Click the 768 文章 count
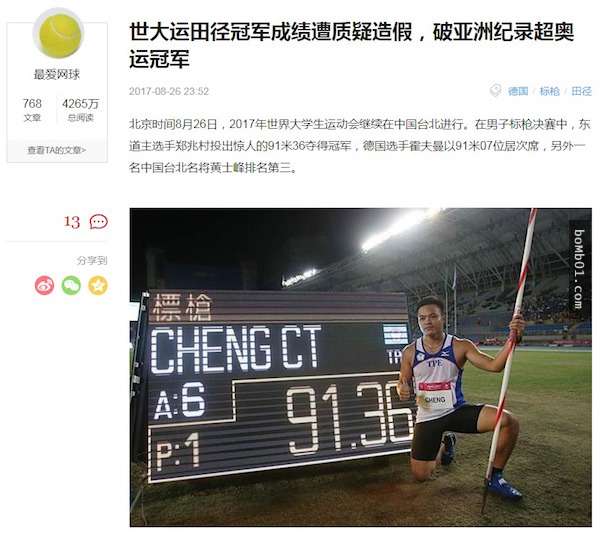 coord(32,110)
